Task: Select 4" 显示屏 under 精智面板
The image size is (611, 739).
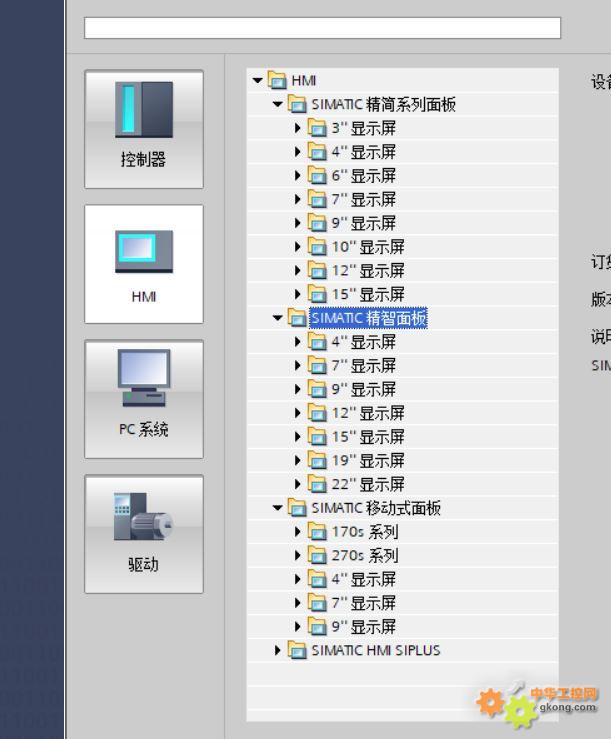Action: 363,342
